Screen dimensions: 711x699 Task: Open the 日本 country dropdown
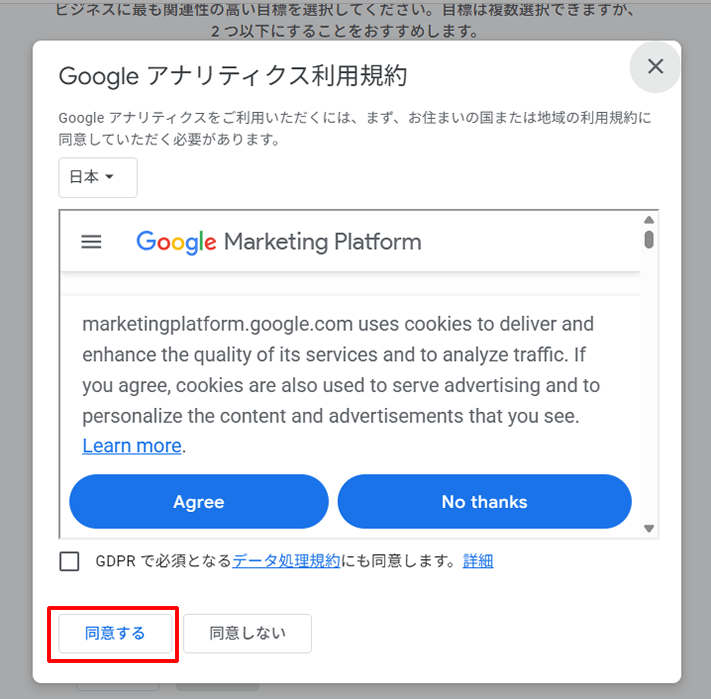[x=97, y=177]
